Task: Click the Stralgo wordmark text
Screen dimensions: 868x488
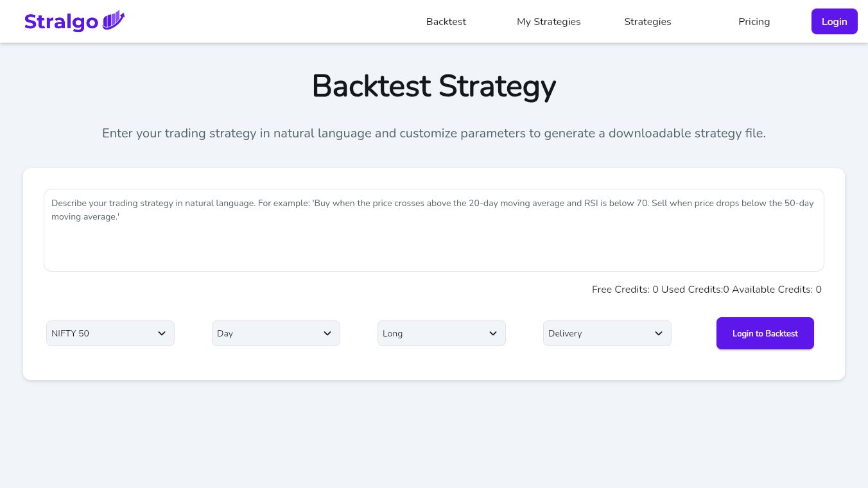Action: coord(61,22)
